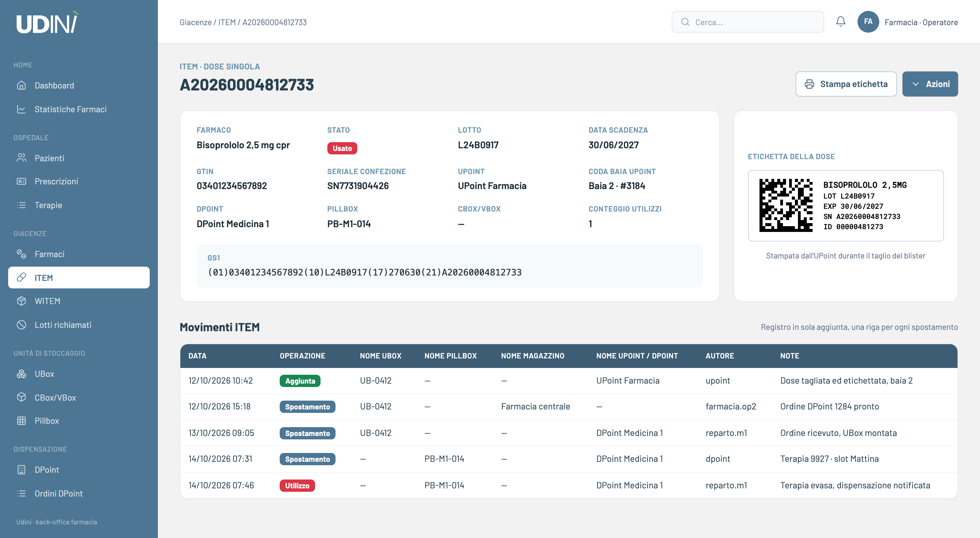Click GTIN value 03401234567892
Image resolution: width=980 pixels, height=538 pixels.
click(x=232, y=186)
